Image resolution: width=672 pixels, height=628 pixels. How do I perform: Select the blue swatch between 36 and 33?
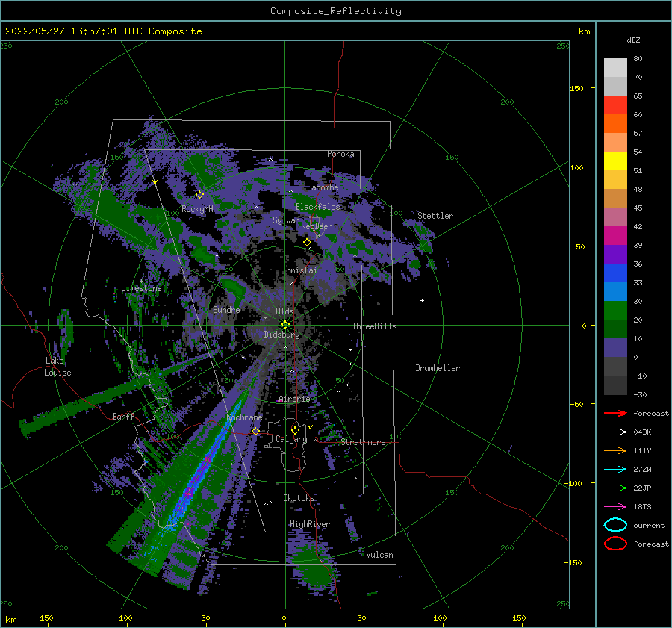click(615, 273)
